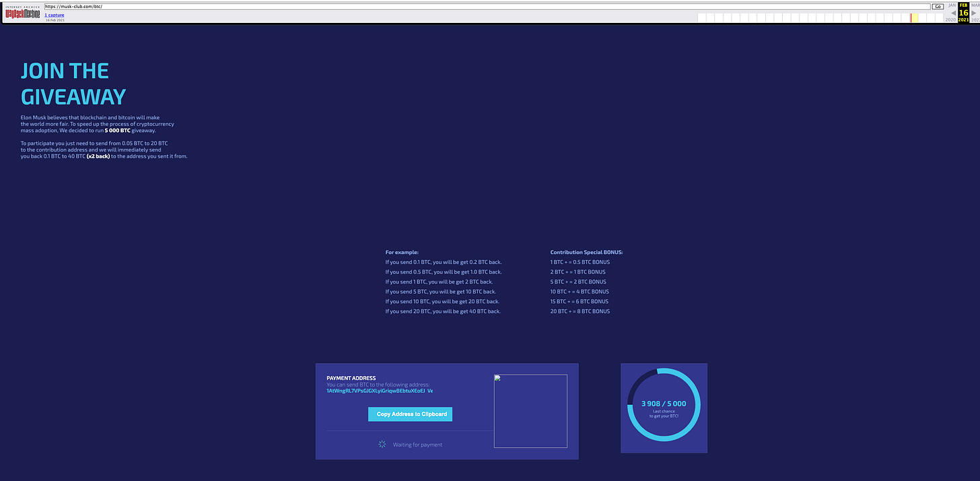Select the current year 2021 label
Screen dimensions: 980x481
(x=963, y=20)
